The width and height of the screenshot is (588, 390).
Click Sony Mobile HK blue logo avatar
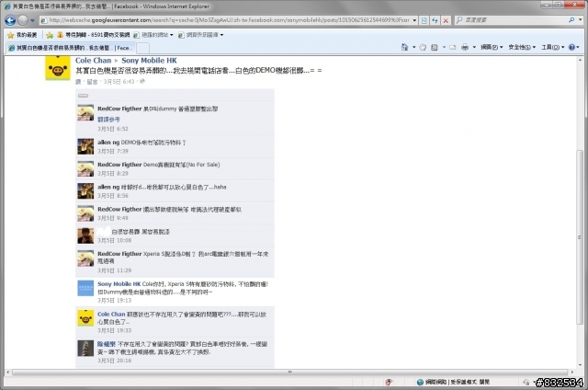85,288
